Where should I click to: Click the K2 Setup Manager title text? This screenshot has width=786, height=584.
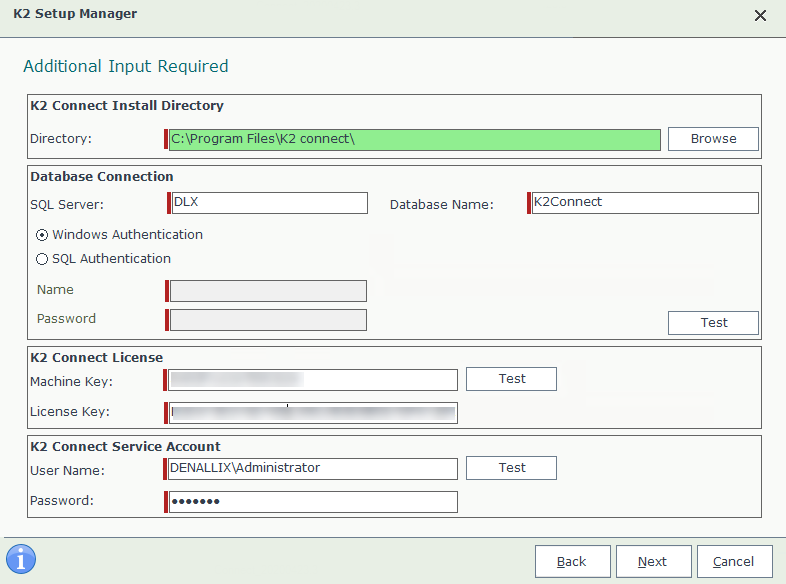point(75,14)
